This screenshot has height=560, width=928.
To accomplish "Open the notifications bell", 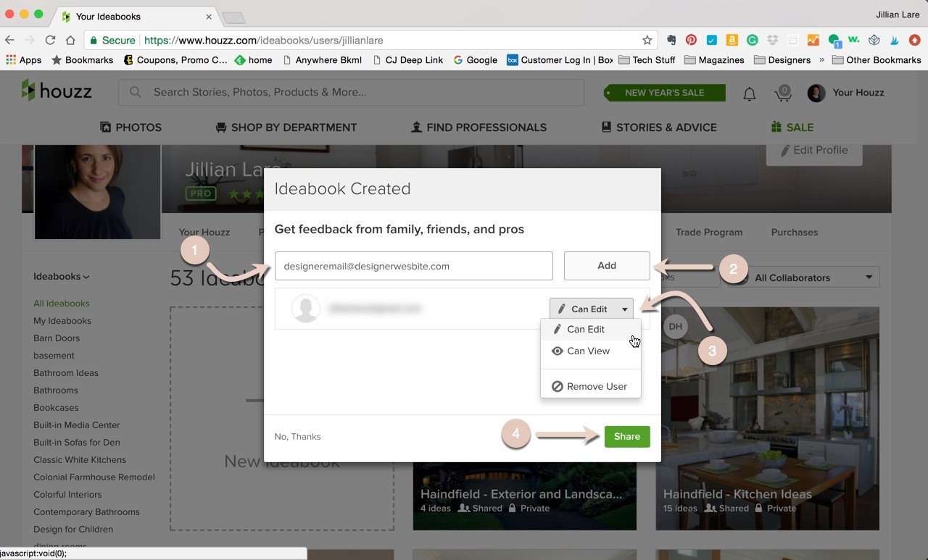I will click(749, 93).
